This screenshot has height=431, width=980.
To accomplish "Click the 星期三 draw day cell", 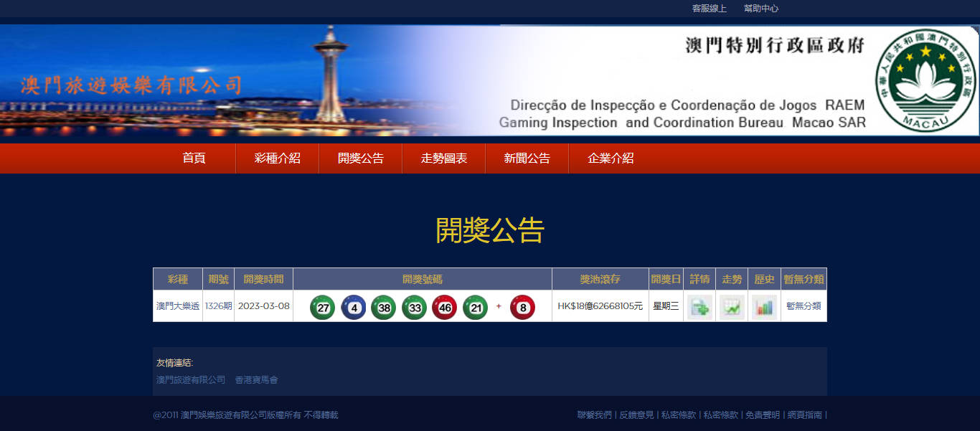I will tap(666, 306).
